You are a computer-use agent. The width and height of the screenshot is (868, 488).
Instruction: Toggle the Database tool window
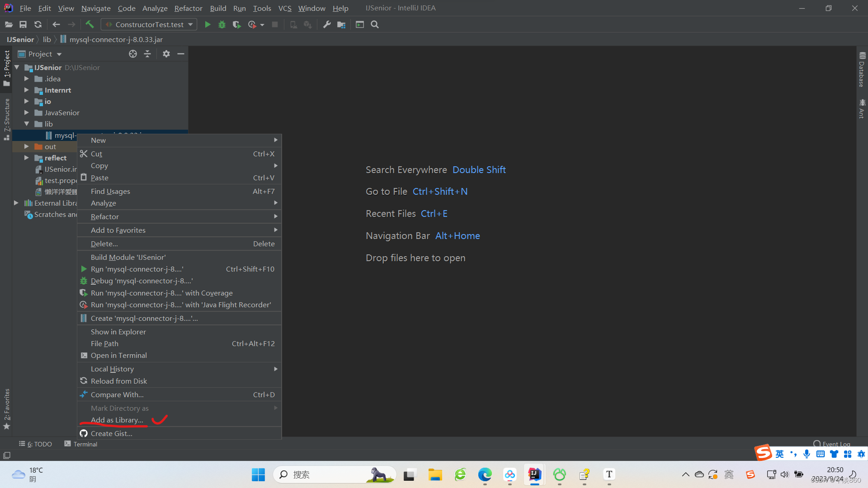point(862,70)
